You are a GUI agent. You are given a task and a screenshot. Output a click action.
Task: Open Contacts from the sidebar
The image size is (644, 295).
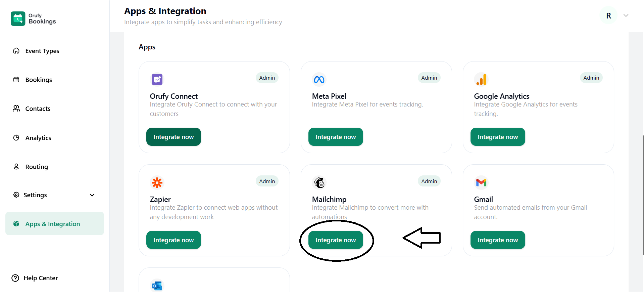(x=38, y=109)
